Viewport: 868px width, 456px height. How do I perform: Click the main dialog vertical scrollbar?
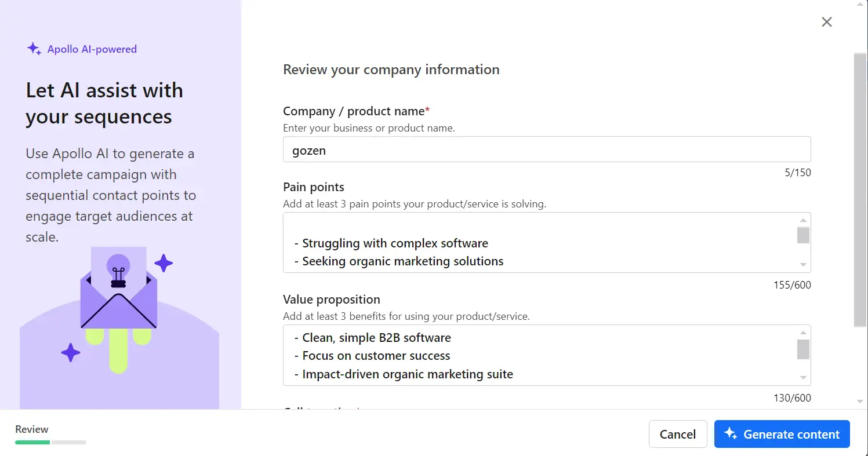point(860,191)
